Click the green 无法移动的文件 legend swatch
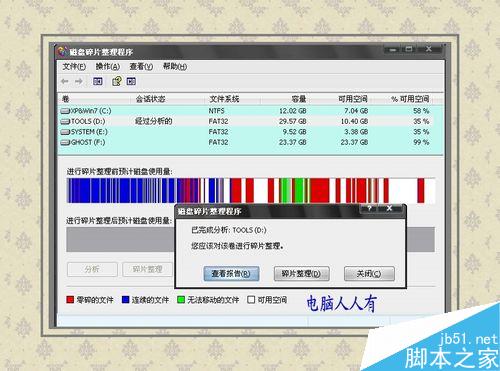The height and width of the screenshot is (371, 500). click(181, 300)
